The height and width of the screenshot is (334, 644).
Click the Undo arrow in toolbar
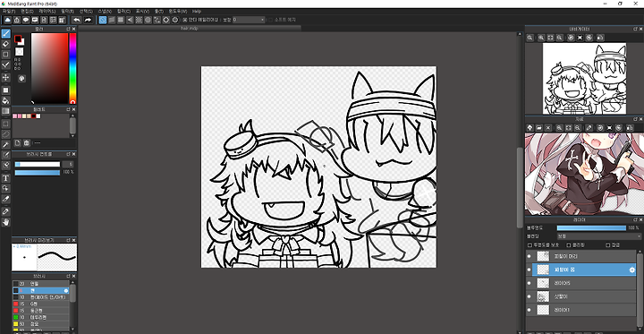click(77, 20)
